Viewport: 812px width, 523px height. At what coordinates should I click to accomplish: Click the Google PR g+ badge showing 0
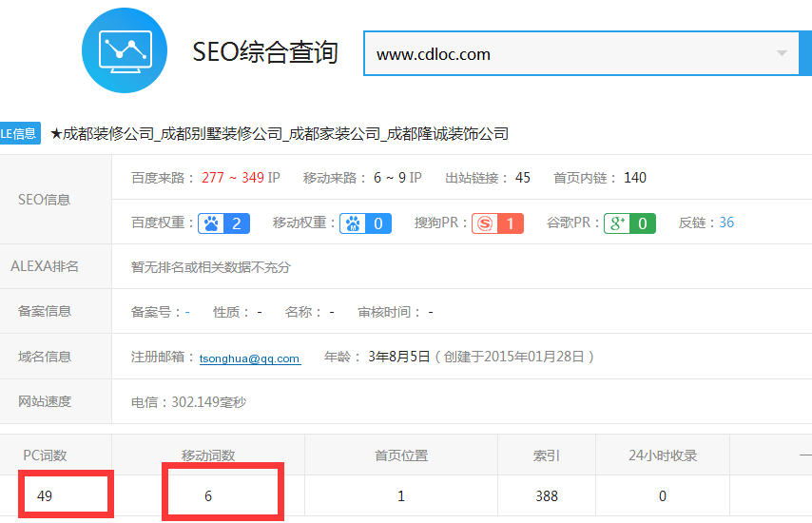pyautogui.click(x=629, y=223)
